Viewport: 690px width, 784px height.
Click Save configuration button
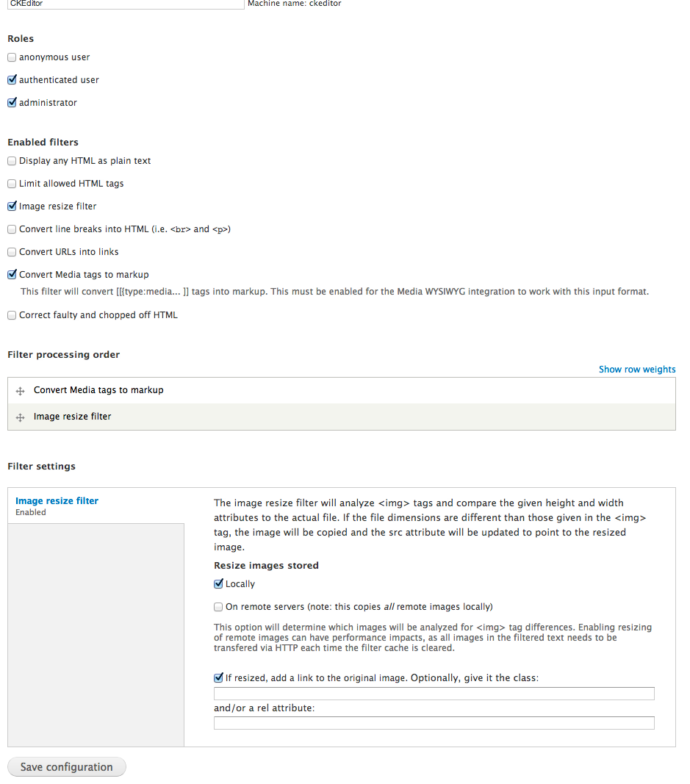[66, 767]
